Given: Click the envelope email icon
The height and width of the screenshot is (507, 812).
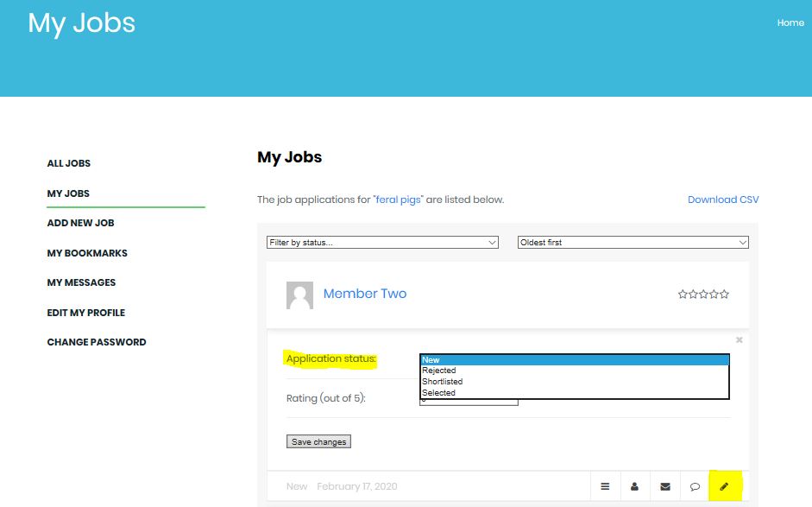Looking at the screenshot, I should coord(664,487).
